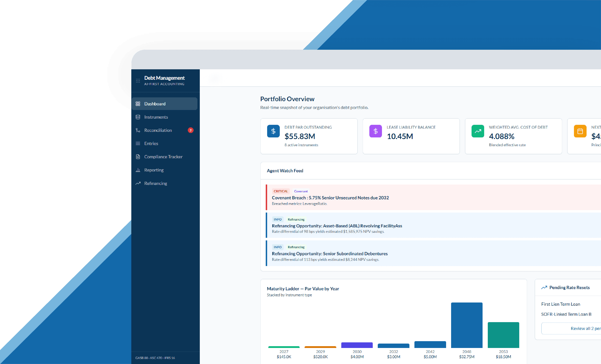Click the 2053 teal maturity bar
The width and height of the screenshot is (601, 364).
(x=503, y=335)
